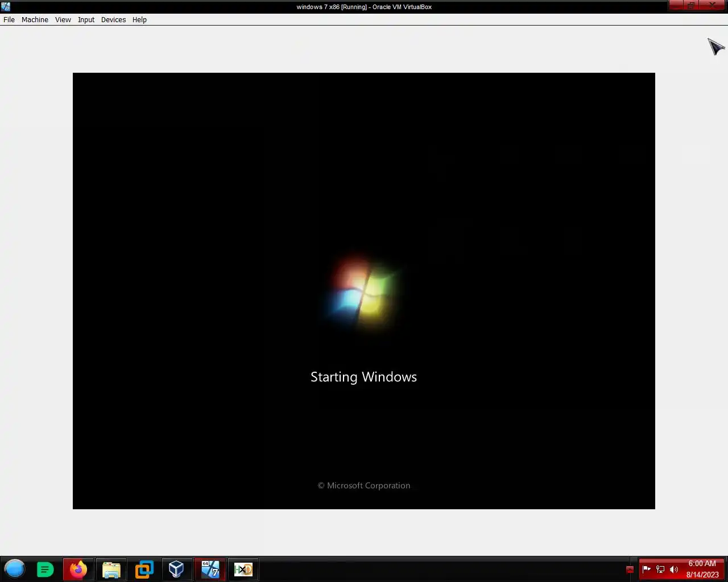Open Action Center flag icon
The image size is (728, 582).
pos(647,569)
